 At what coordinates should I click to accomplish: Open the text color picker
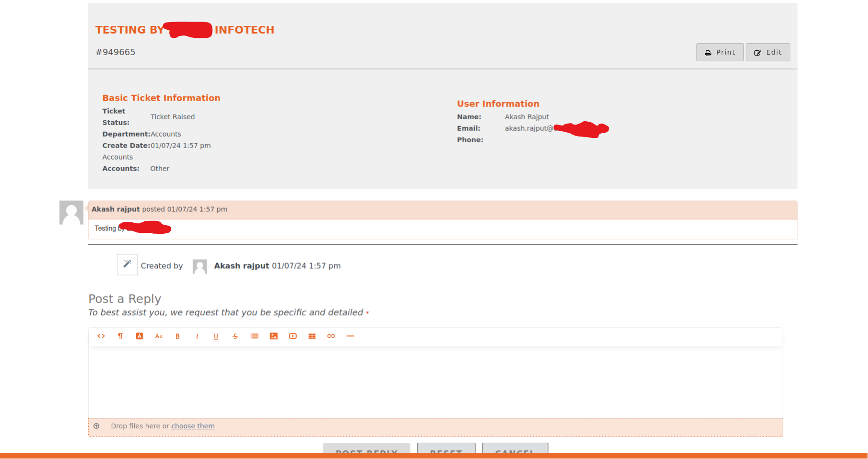[140, 336]
